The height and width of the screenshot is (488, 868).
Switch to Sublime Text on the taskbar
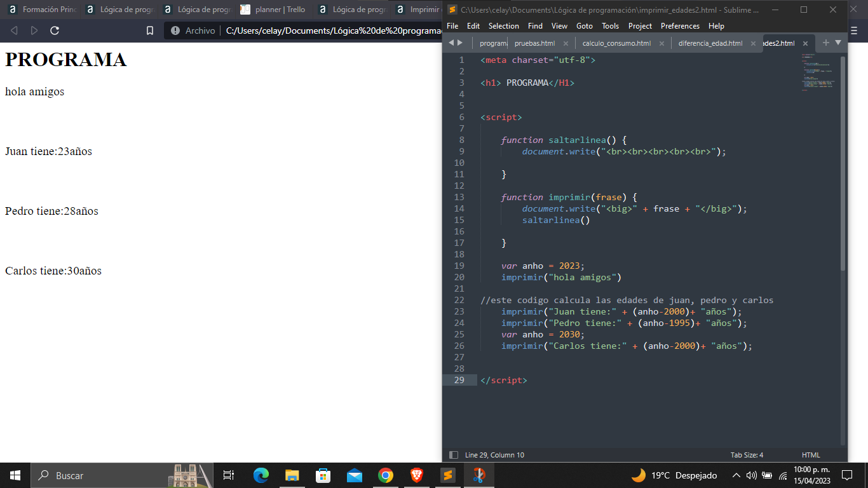click(447, 475)
